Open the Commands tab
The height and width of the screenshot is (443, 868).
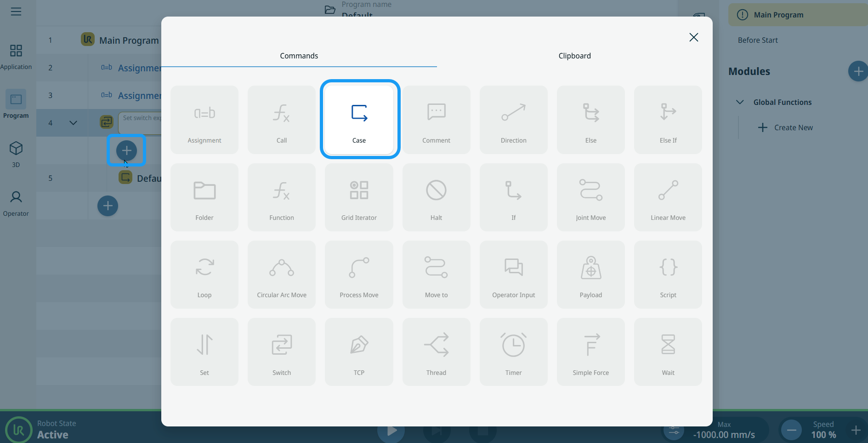pyautogui.click(x=299, y=56)
